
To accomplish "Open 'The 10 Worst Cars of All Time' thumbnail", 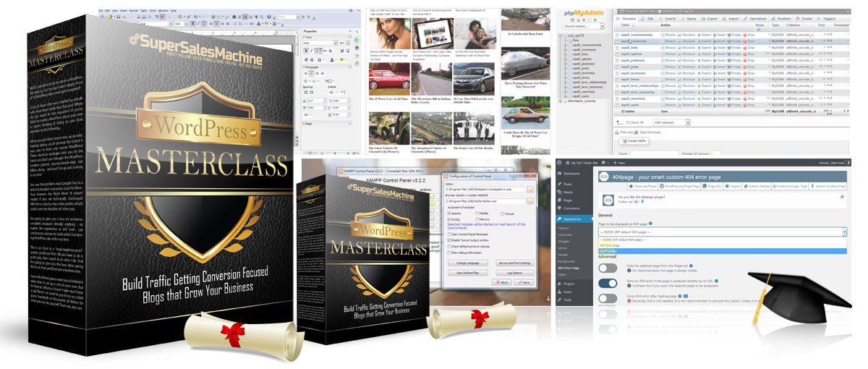I will (x=389, y=79).
